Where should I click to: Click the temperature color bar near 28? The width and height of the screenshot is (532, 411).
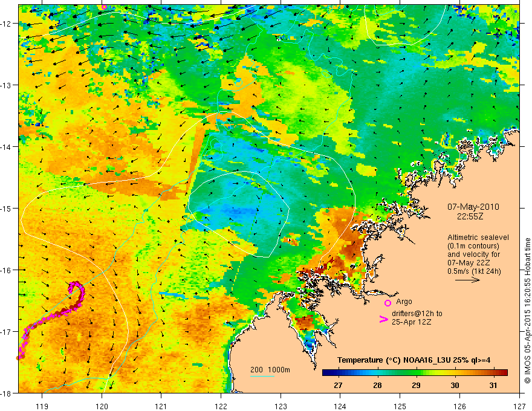click(377, 373)
